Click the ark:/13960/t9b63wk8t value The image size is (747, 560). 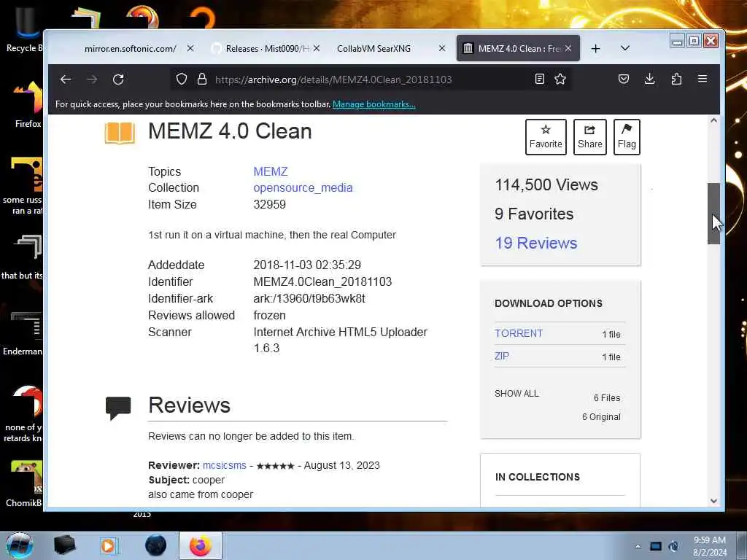(309, 298)
